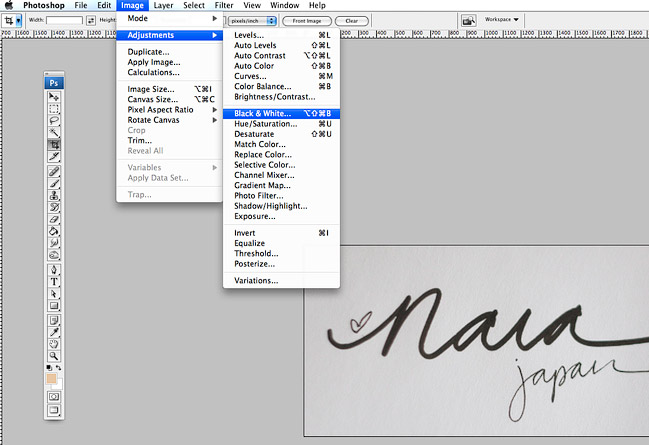Select the Healing Brush tool
Image resolution: width=649 pixels, height=445 pixels.
point(54,171)
